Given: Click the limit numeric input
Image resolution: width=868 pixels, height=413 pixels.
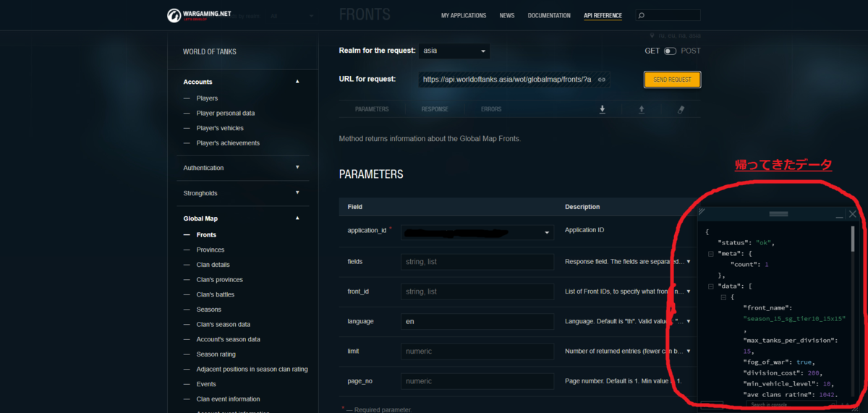Looking at the screenshot, I should [477, 351].
